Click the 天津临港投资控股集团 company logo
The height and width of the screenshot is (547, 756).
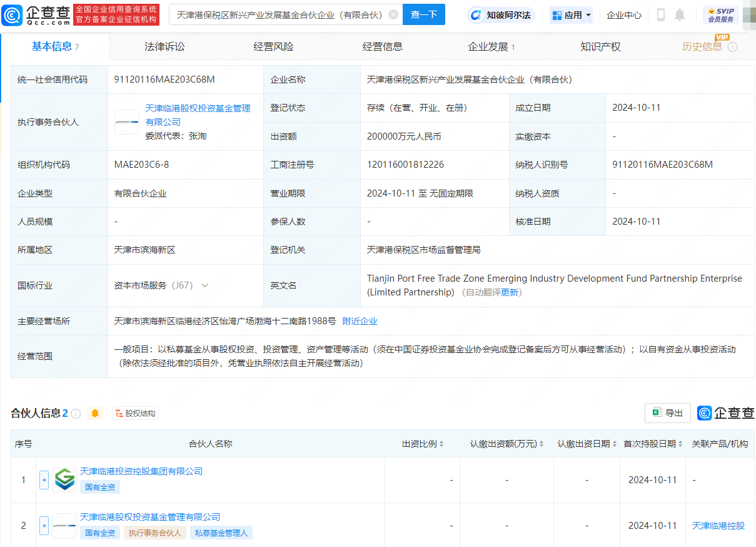[64, 480]
